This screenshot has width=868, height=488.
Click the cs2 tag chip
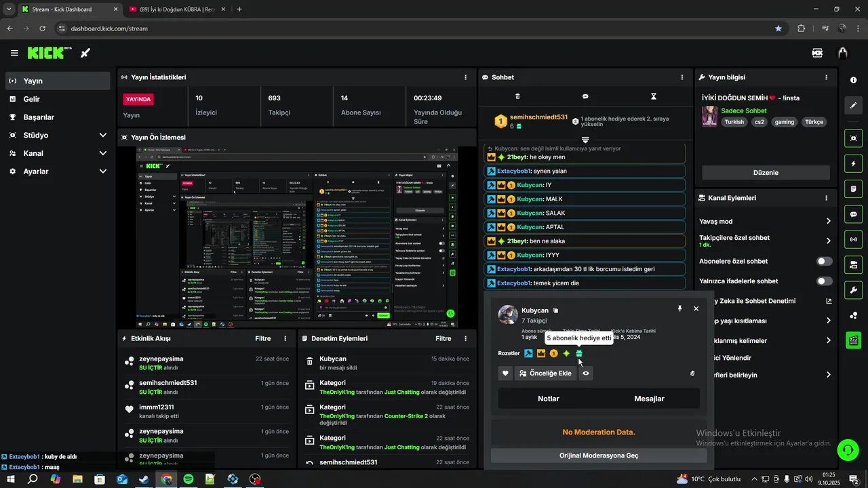point(759,122)
